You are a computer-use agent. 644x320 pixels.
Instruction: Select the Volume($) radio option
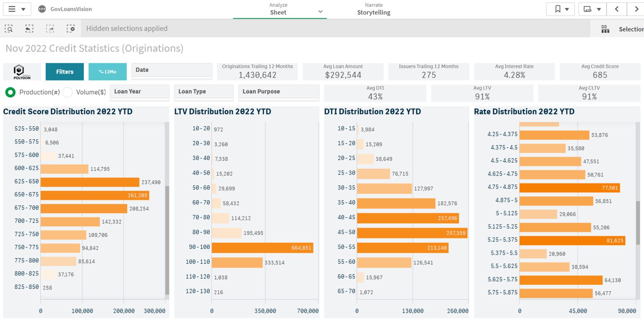point(67,92)
